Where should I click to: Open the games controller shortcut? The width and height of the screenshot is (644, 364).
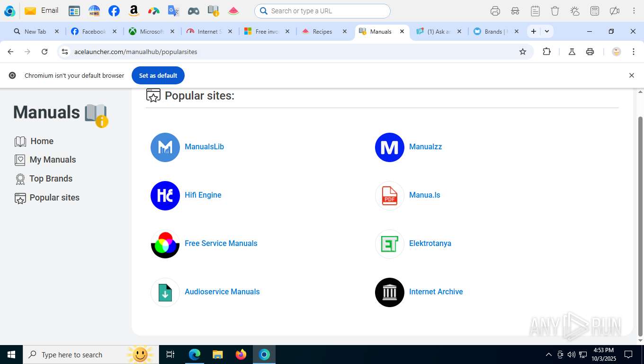194,11
